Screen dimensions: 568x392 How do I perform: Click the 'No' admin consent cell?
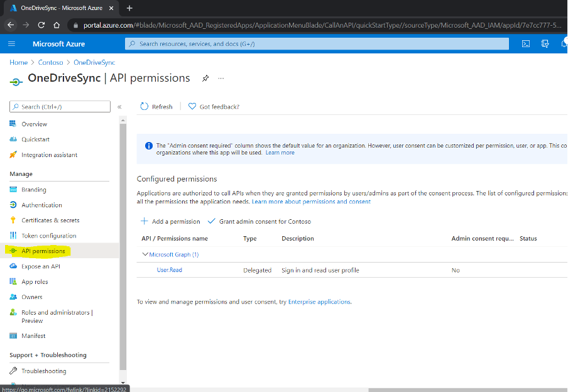pyautogui.click(x=456, y=270)
